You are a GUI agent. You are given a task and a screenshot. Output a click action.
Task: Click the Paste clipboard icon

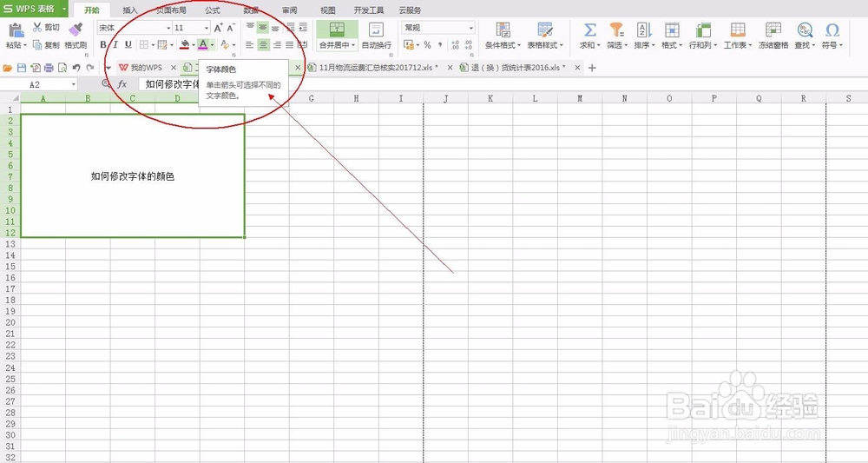[16, 30]
